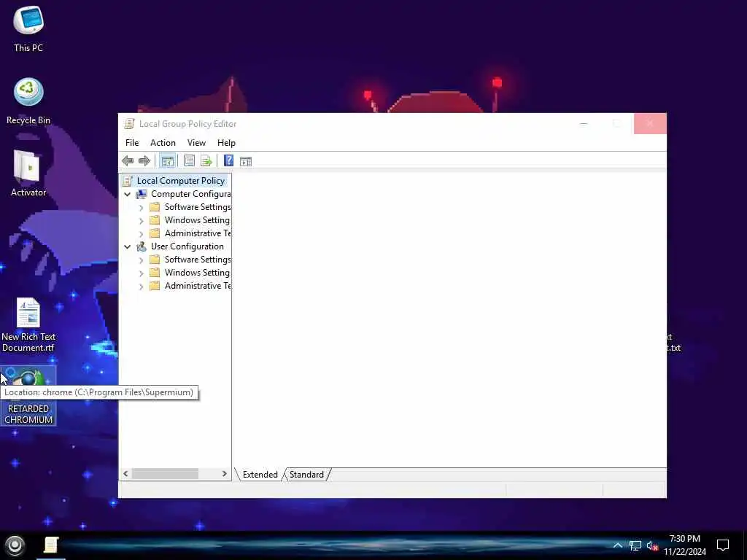Open the Action Center notification icon
Screen dimensions: 747x560
tap(723, 545)
